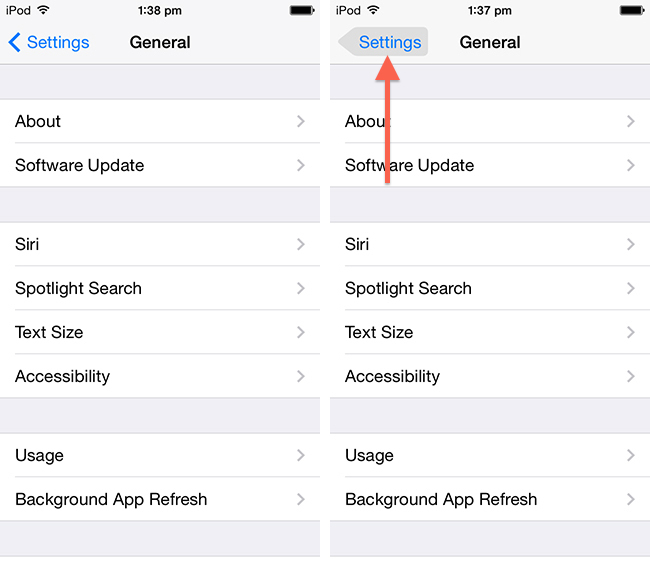Image resolution: width=650 pixels, height=568 pixels.
Task: Expand Text Size chevron in right screenshot
Action: tap(631, 332)
